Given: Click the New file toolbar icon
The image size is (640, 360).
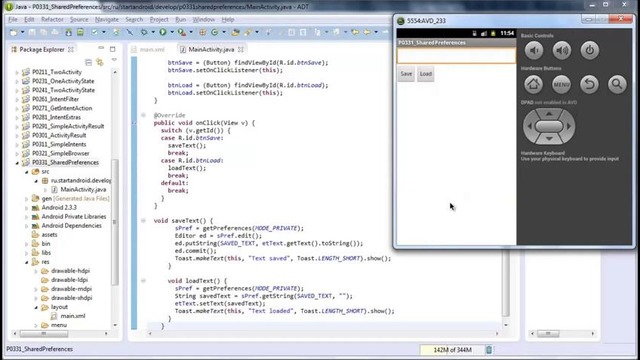Looking at the screenshot, I should pyautogui.click(x=13, y=32).
